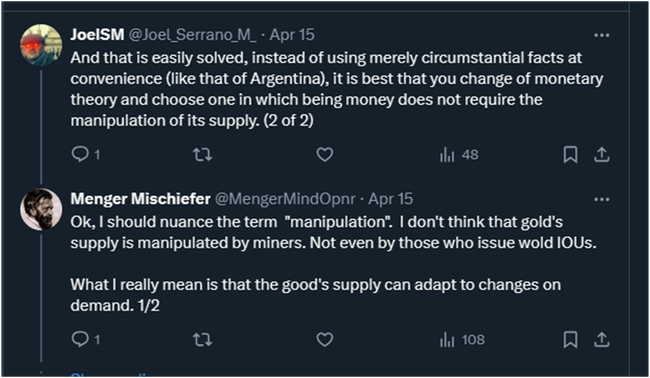The image size is (650, 378).
Task: Like Menger Mischiefer's tweet
Action: click(x=325, y=340)
